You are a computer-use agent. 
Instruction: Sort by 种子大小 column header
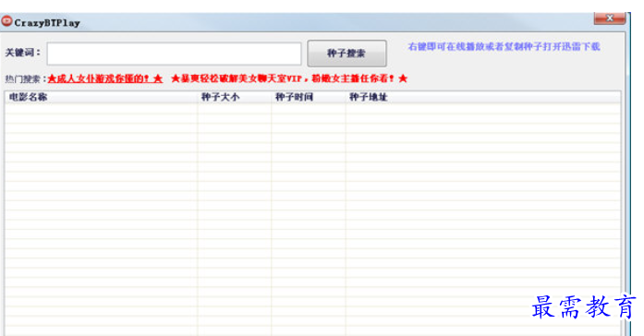pyautogui.click(x=235, y=97)
